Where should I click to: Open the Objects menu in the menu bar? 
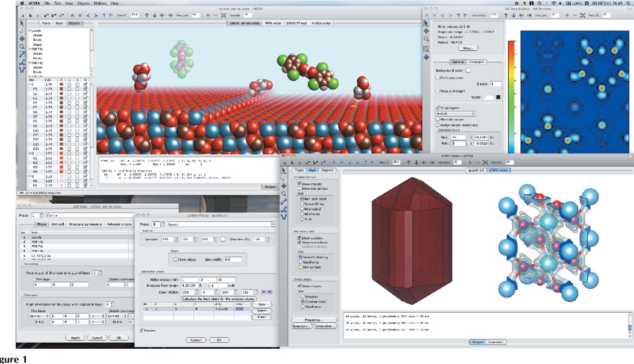pos(83,3)
